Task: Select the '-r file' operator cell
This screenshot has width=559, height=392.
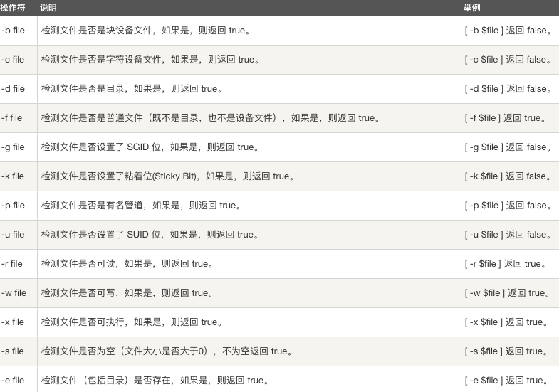Action: tap(12, 264)
